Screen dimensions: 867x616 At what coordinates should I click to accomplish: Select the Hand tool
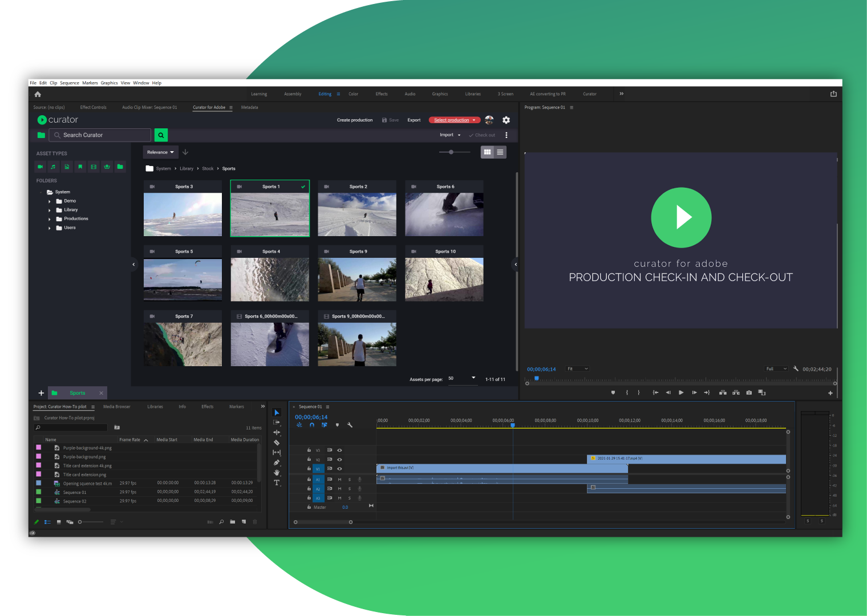[x=277, y=472]
